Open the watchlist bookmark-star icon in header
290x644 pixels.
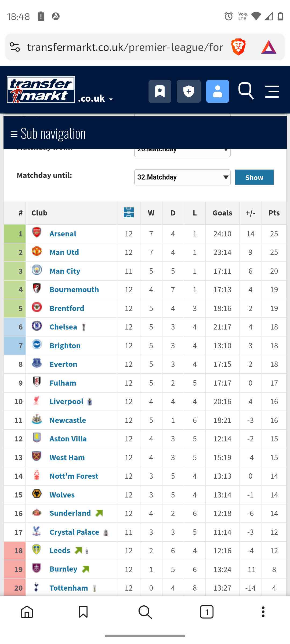point(160,91)
